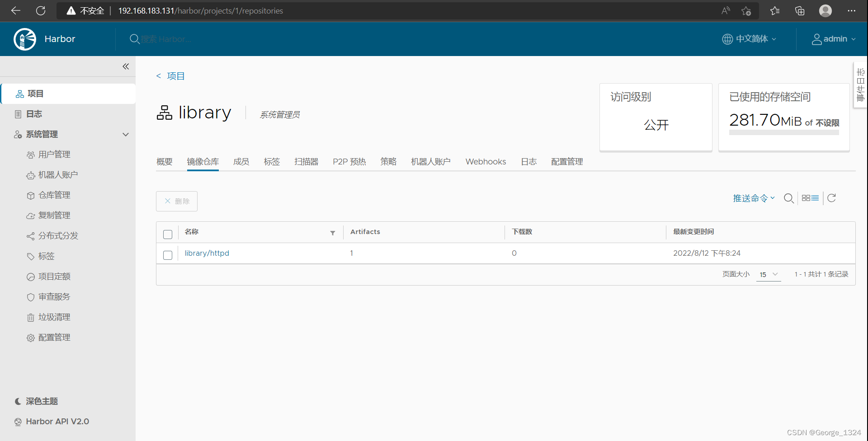Switch to the 成员 tab
The image size is (868, 441).
[241, 162]
